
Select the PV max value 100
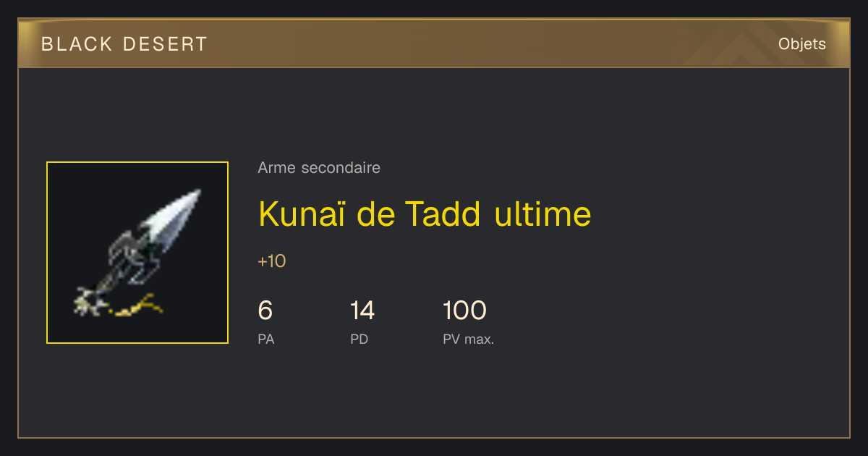pyautogui.click(x=464, y=311)
